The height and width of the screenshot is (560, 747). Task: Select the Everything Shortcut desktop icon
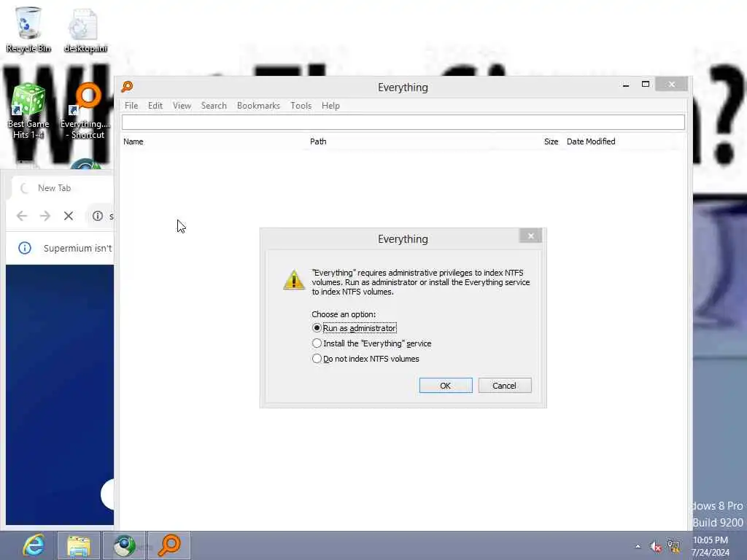pos(86,112)
